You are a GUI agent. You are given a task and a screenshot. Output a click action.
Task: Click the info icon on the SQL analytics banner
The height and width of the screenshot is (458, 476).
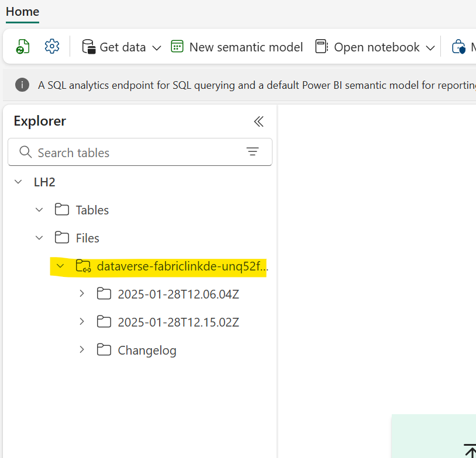pos(22,84)
